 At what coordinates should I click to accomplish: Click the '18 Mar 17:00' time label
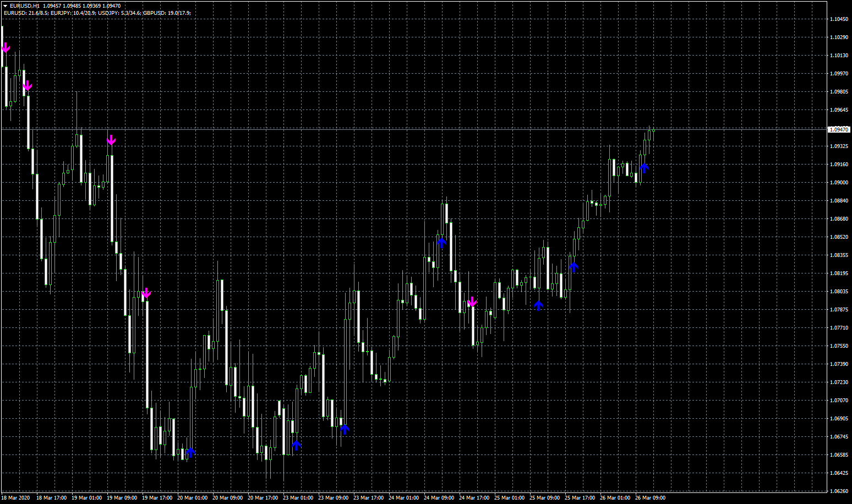coord(51,498)
